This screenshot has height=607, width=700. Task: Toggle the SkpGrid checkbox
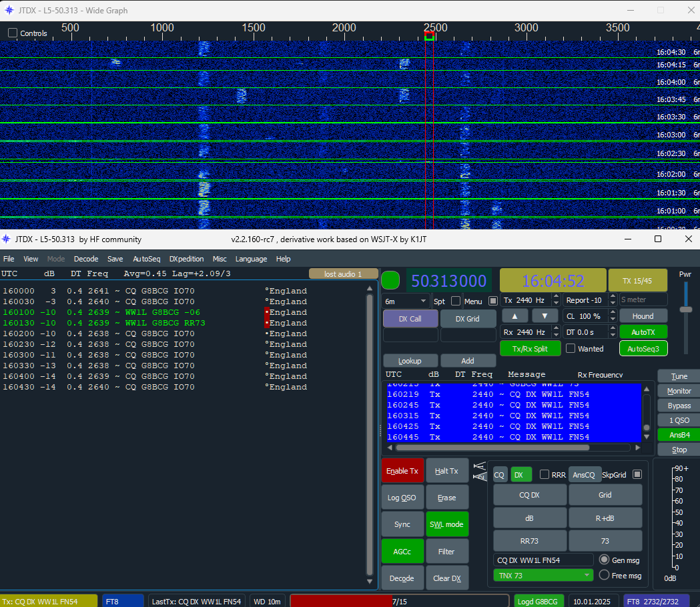[637, 474]
